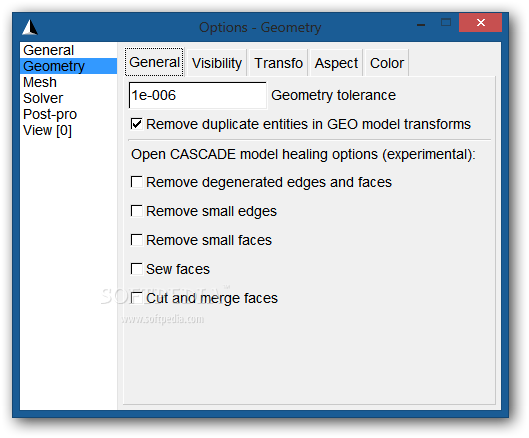The width and height of the screenshot is (529, 438).
Task: Close the Options - Geometry dialog
Action: (x=480, y=23)
